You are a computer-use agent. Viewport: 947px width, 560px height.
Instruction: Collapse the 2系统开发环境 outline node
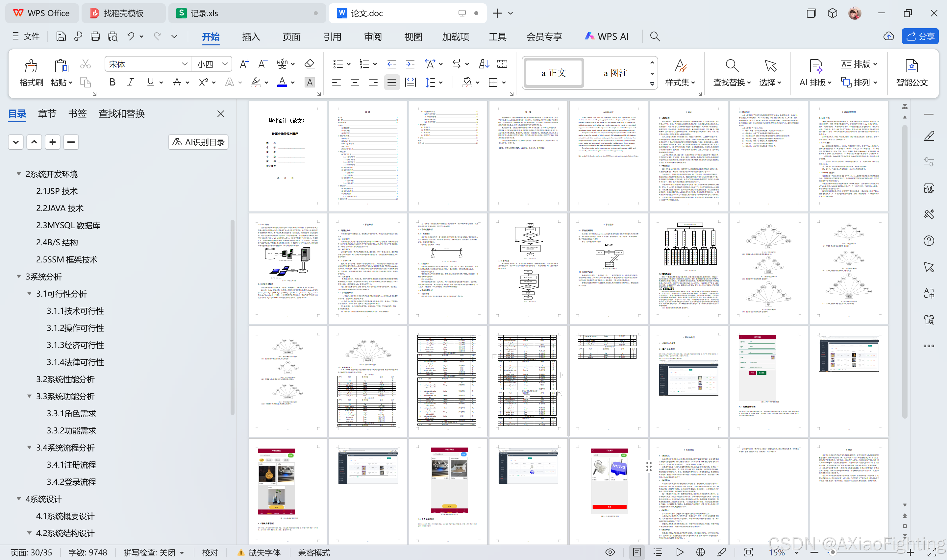click(x=18, y=174)
